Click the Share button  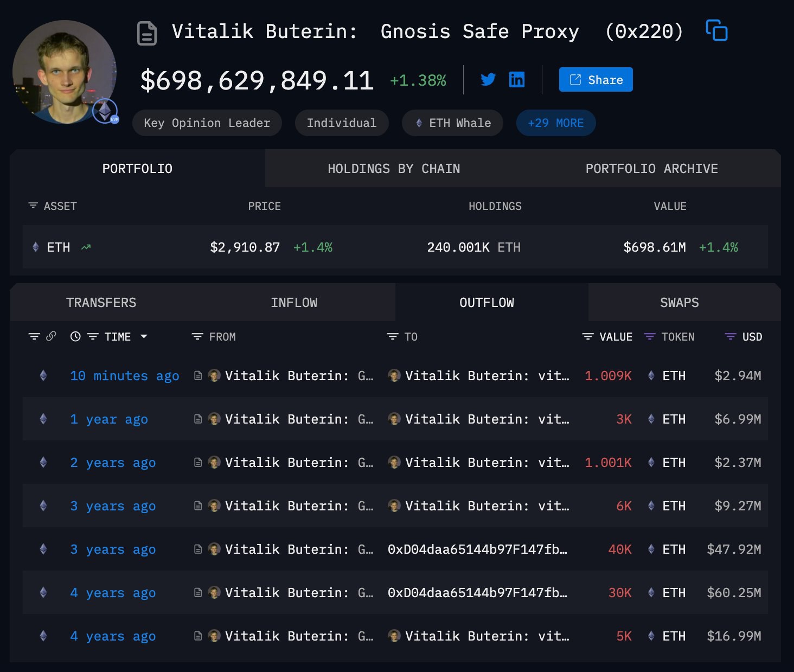pyautogui.click(x=595, y=80)
